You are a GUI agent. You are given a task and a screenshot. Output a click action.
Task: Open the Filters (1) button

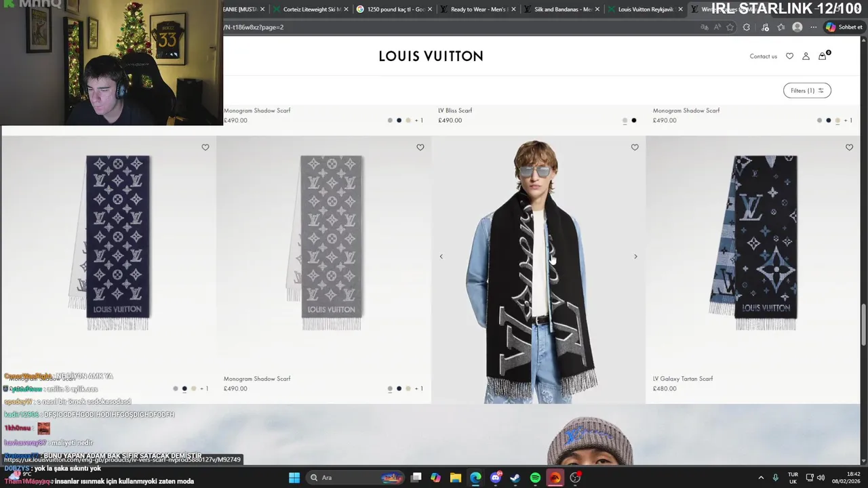(x=807, y=90)
